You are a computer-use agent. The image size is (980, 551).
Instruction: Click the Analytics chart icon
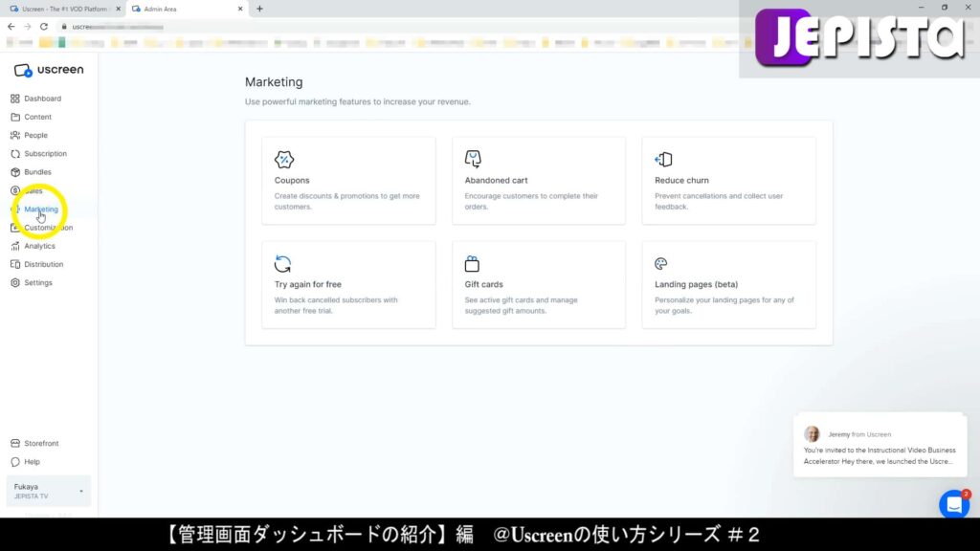pyautogui.click(x=15, y=246)
